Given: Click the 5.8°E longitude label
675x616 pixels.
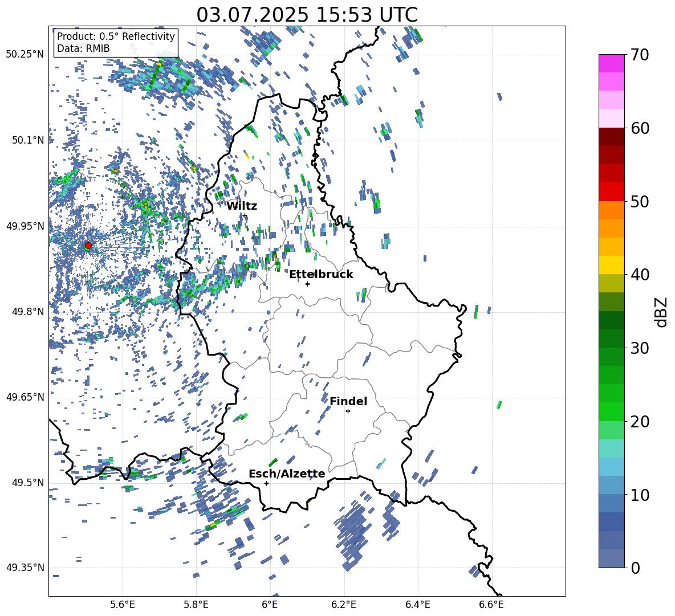Looking at the screenshot, I should point(196,605).
